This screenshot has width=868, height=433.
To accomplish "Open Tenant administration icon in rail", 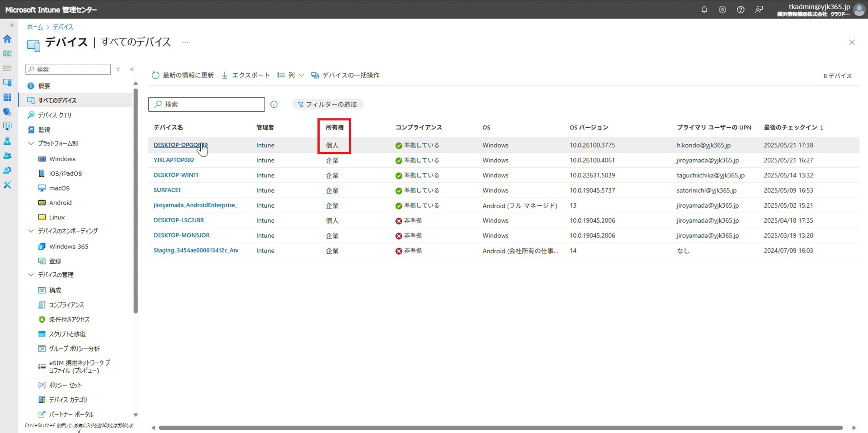I will 7,170.
